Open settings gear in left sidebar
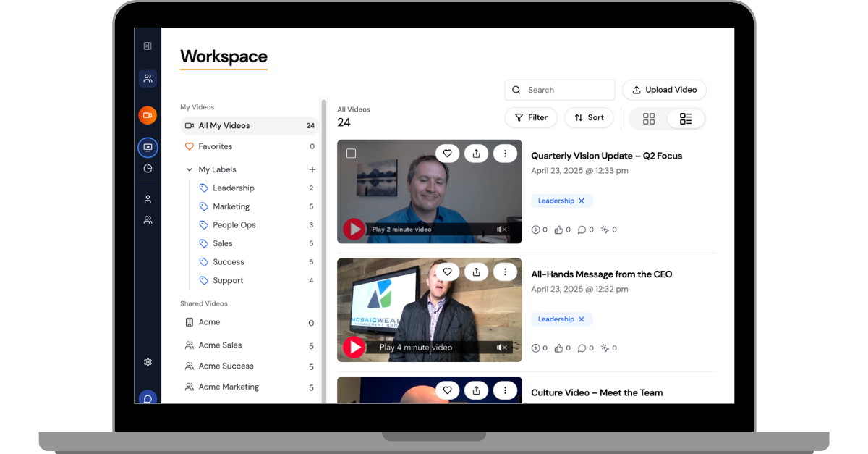868x454 pixels. 148,362
